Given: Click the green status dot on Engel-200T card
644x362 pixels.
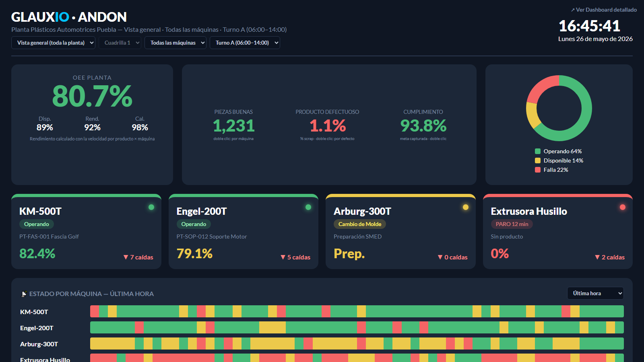Looking at the screenshot, I should pos(308,207).
